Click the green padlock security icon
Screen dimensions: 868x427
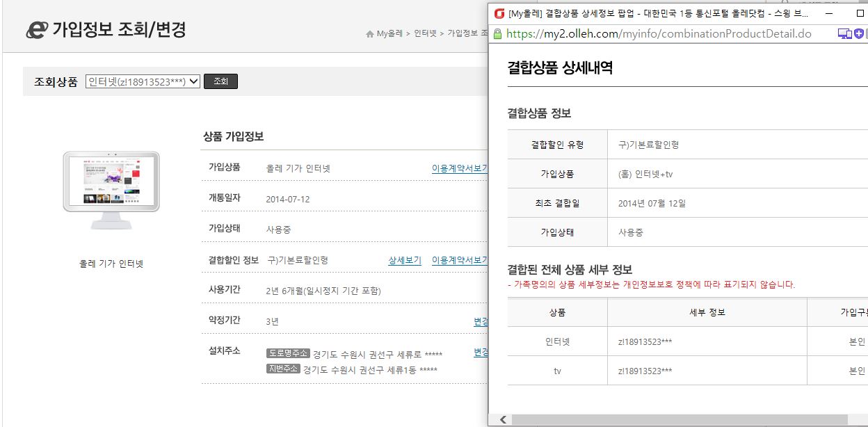coord(497,33)
